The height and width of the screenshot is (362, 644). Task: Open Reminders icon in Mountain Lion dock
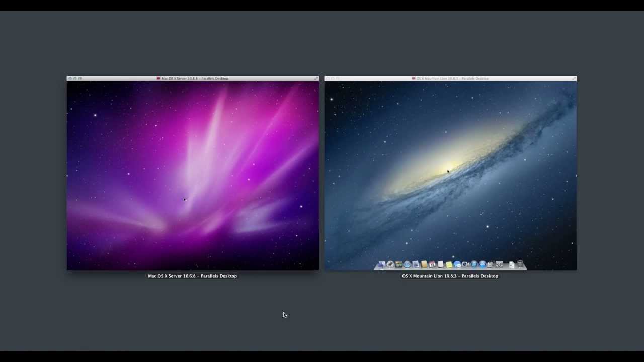[x=441, y=264]
